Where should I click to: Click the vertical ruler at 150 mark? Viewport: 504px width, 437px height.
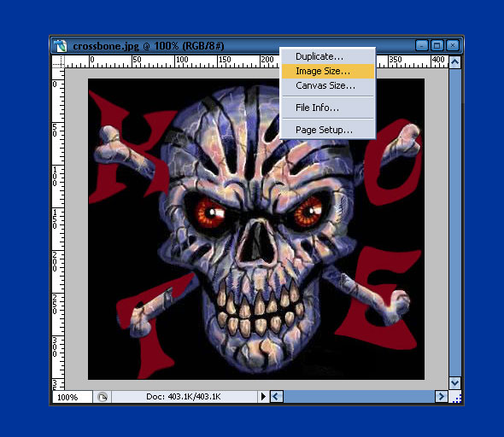coord(55,219)
